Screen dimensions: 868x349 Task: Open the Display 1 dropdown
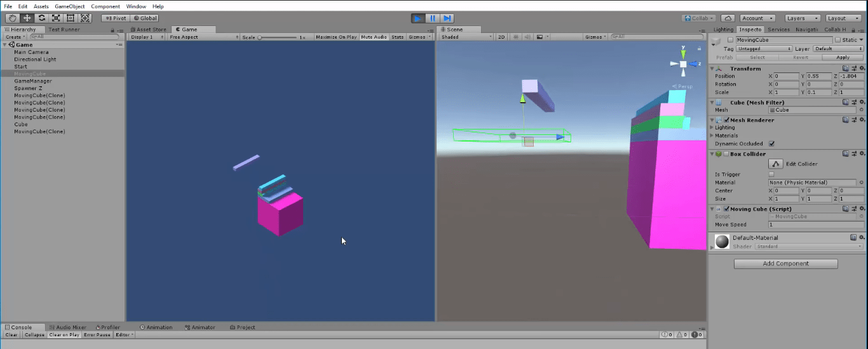(147, 37)
